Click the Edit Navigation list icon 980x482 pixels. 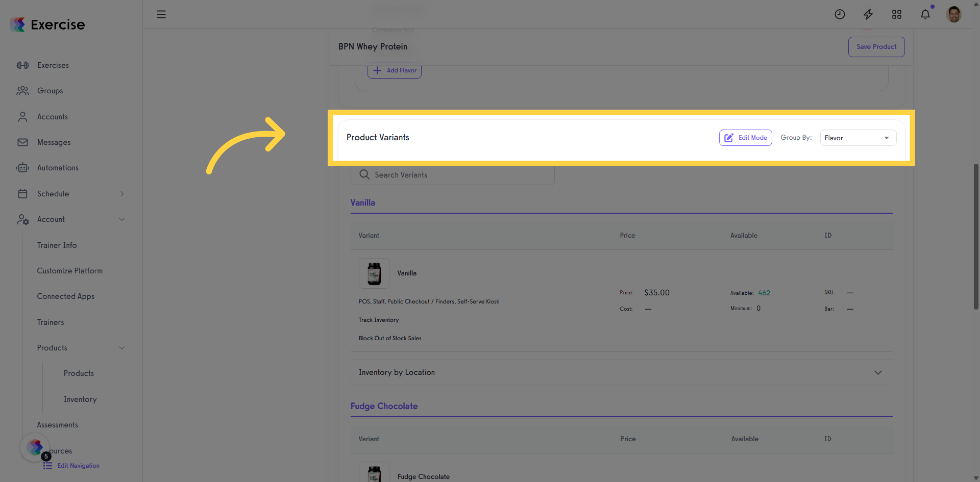point(47,466)
